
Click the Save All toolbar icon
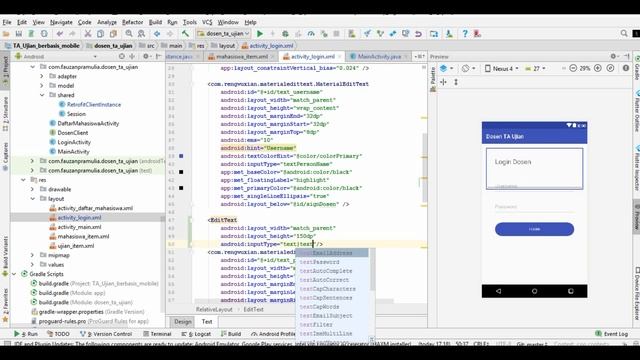[x=19, y=34]
